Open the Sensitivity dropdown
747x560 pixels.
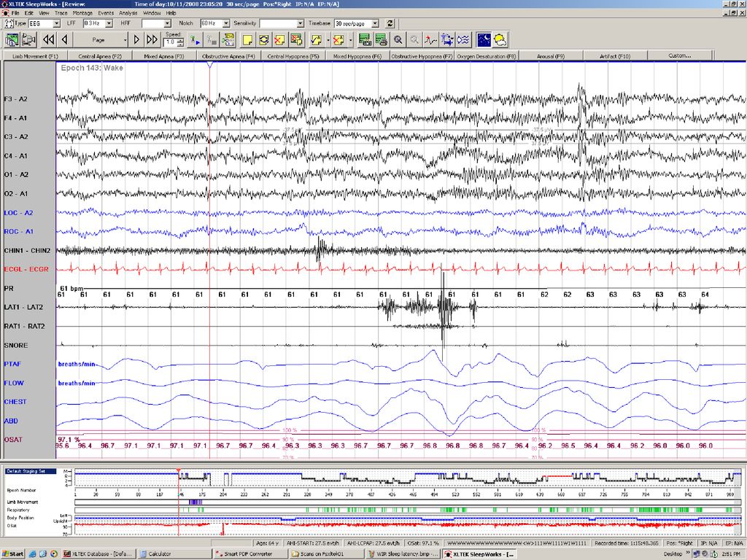[300, 23]
